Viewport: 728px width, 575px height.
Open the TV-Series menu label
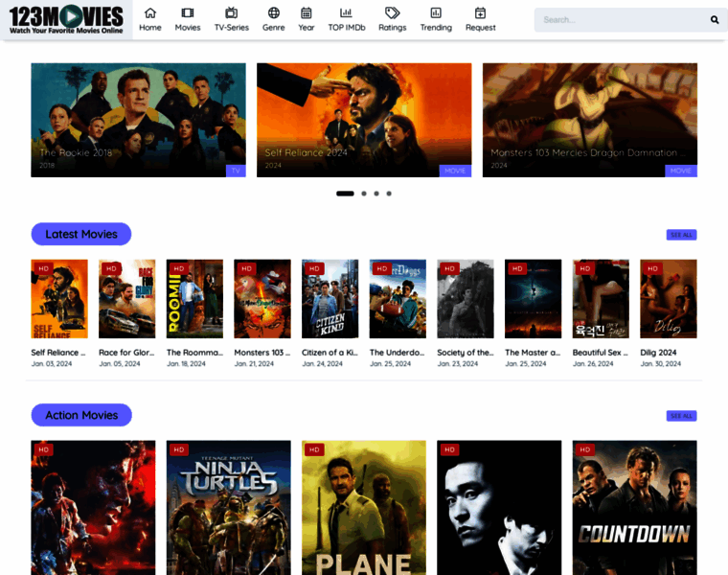click(x=231, y=28)
